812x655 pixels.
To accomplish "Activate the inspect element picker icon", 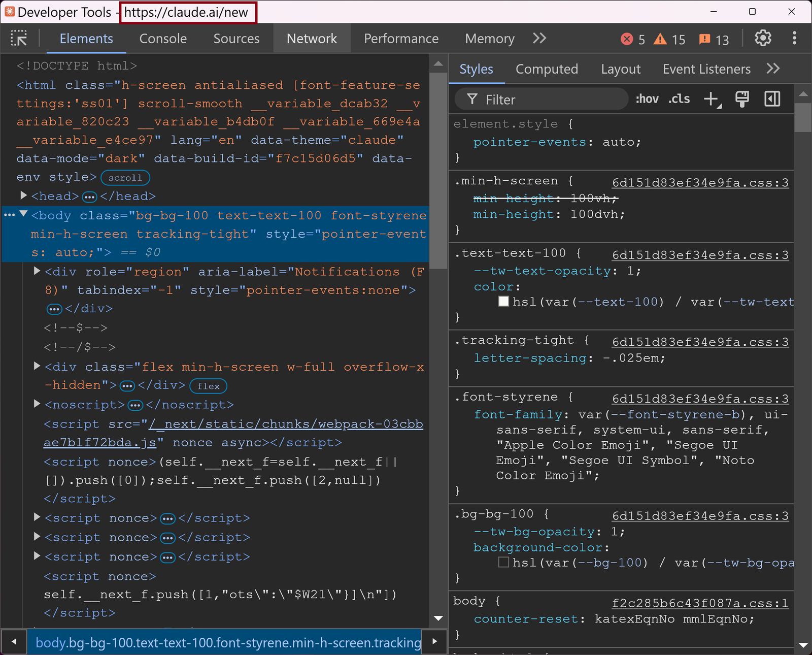I will [19, 39].
